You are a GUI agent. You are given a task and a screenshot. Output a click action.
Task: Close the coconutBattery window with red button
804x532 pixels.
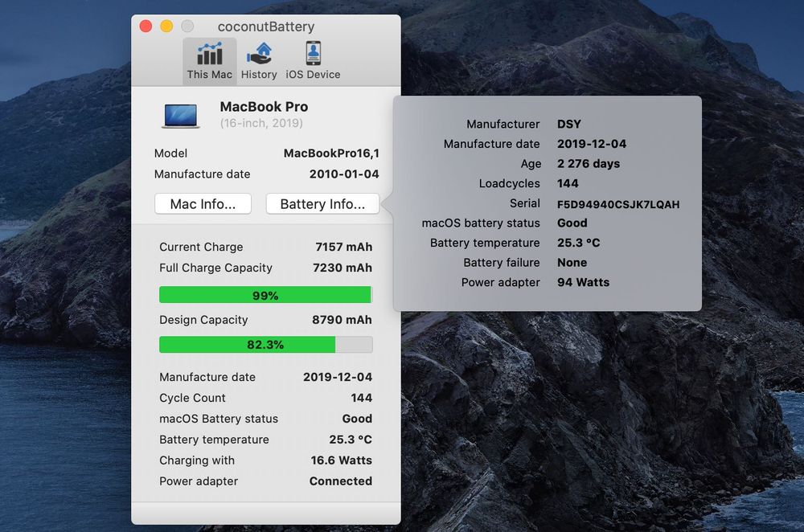[x=146, y=27]
